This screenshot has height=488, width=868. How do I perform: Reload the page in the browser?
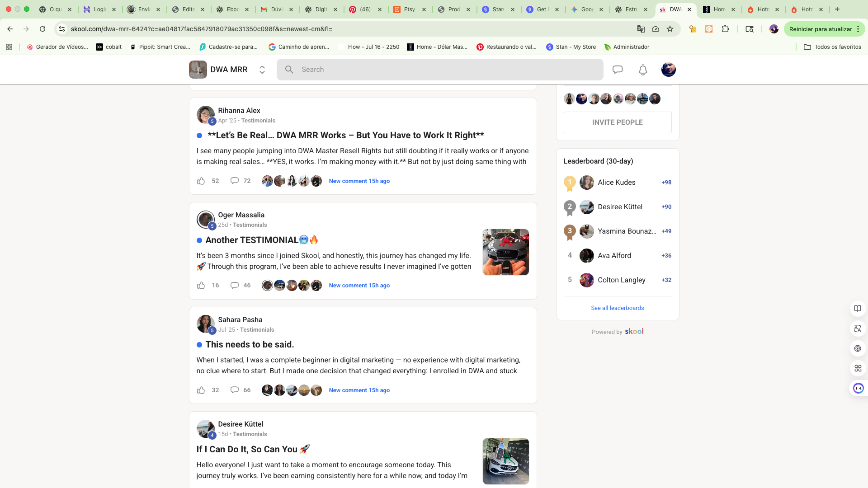(42, 29)
